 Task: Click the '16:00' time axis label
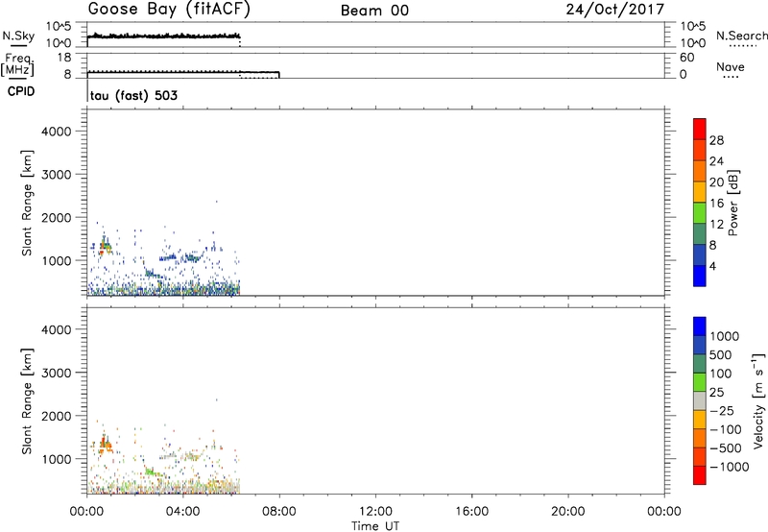[471, 512]
